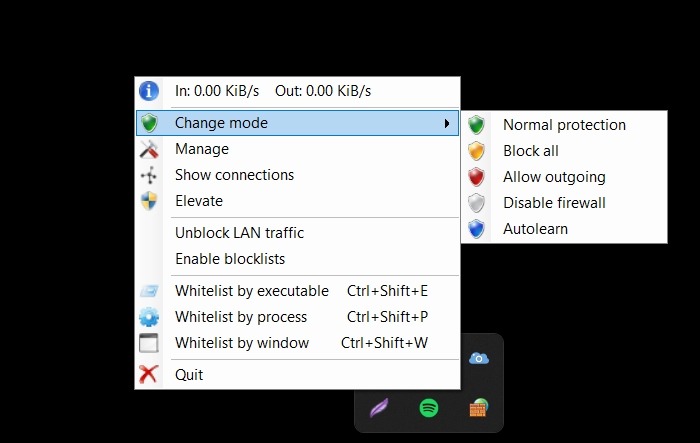
Task: Choose Elevate from the menu
Action: pyautogui.click(x=199, y=201)
